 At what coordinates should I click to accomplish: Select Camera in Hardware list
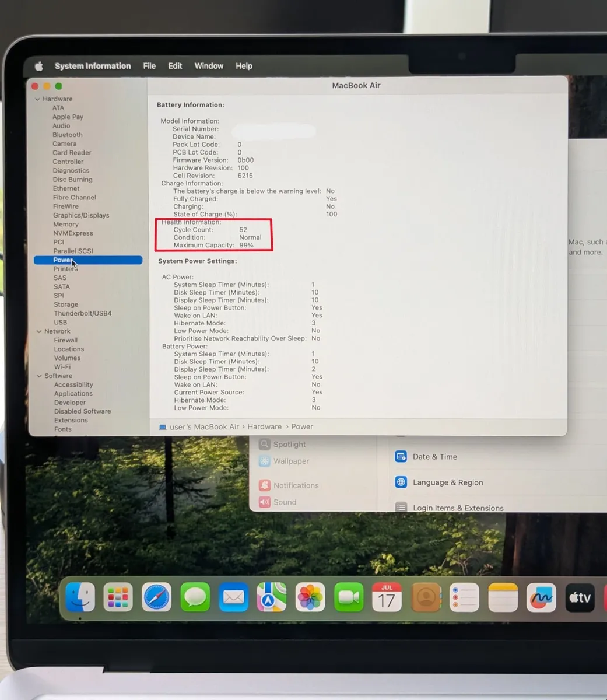point(64,143)
